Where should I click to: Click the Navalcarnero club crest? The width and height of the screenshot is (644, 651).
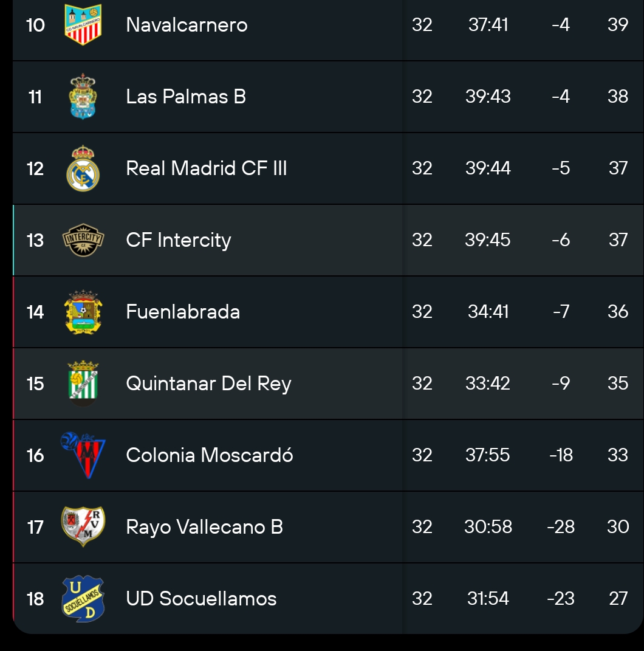[83, 25]
